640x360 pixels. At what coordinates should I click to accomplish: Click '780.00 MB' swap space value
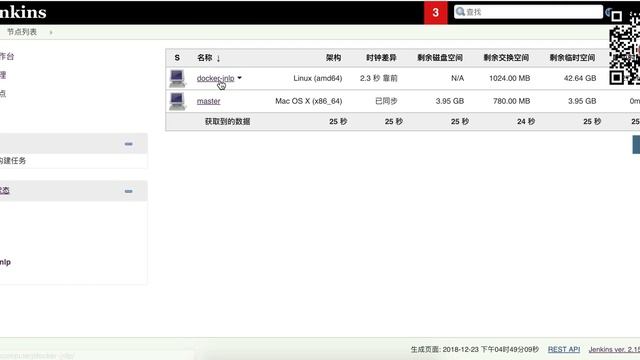click(511, 101)
